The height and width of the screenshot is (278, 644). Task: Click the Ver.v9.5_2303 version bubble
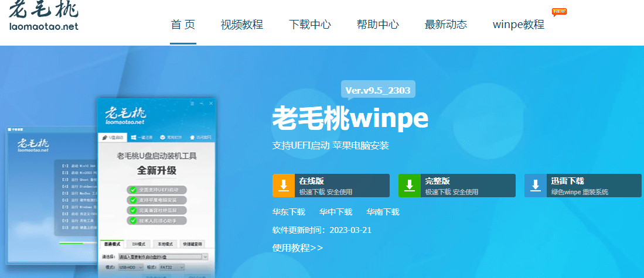pyautogui.click(x=378, y=90)
